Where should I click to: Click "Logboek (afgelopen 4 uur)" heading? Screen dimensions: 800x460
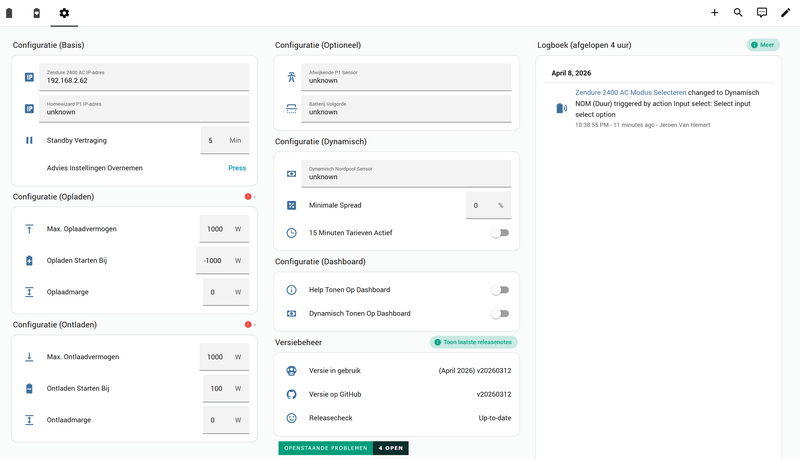click(584, 45)
